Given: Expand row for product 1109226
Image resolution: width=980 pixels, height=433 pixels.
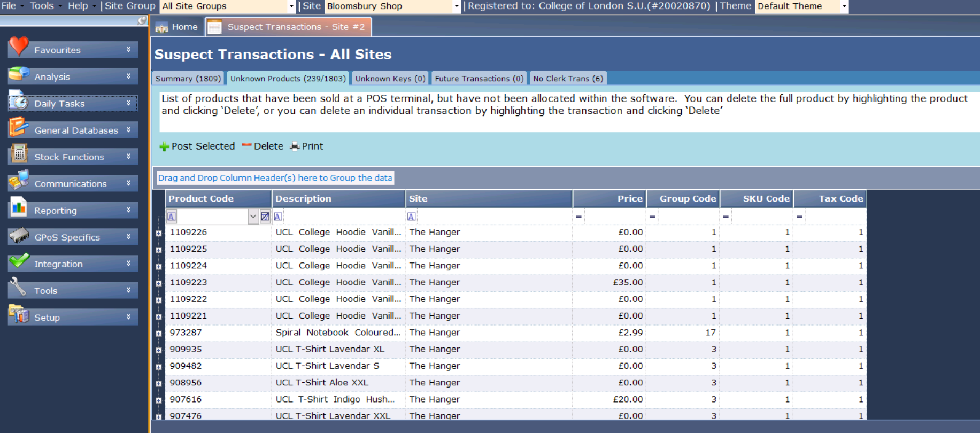Looking at the screenshot, I should 159,233.
